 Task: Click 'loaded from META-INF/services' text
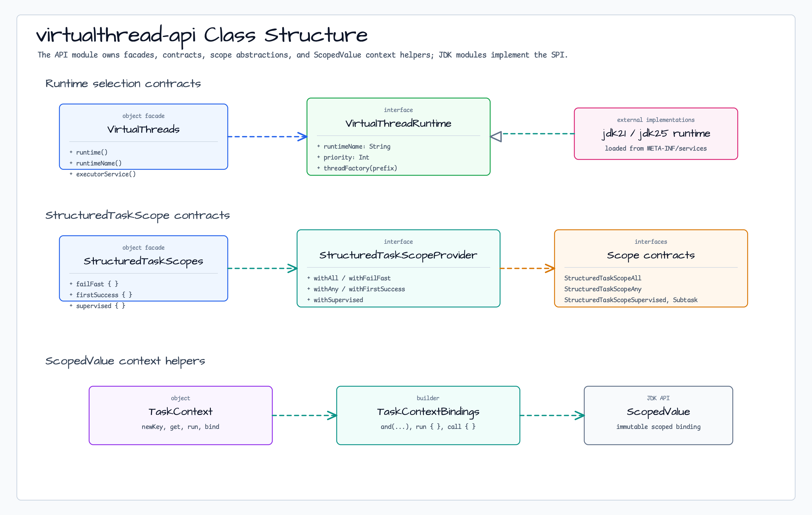(x=656, y=148)
